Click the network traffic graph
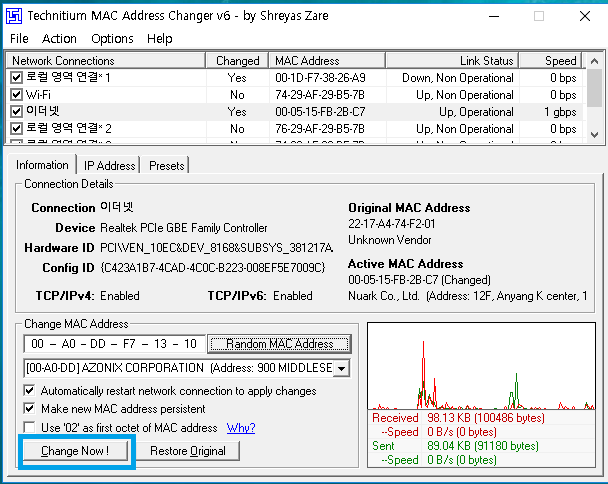 481,366
